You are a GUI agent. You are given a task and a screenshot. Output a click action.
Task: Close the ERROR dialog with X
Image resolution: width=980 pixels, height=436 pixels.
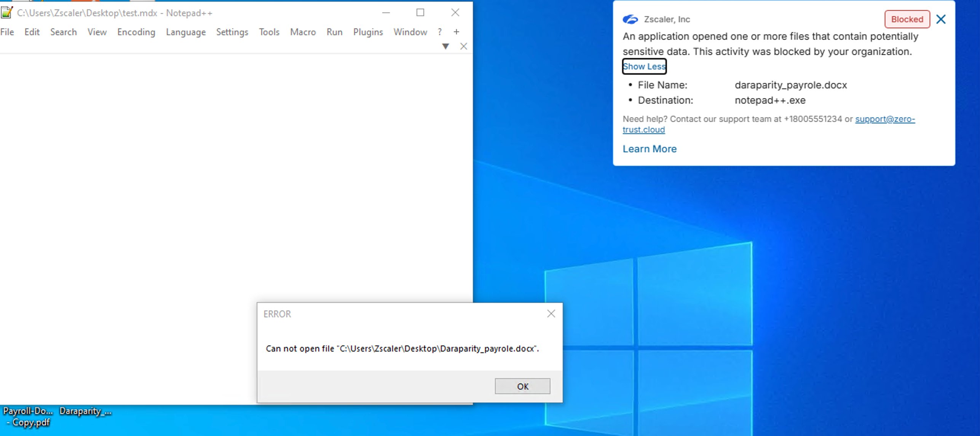(551, 313)
